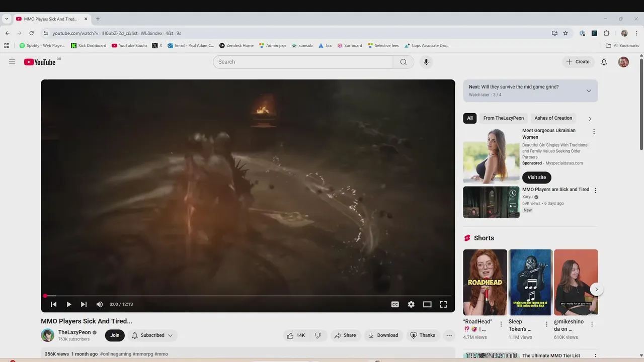Open the account avatar menu

pyautogui.click(x=623, y=62)
